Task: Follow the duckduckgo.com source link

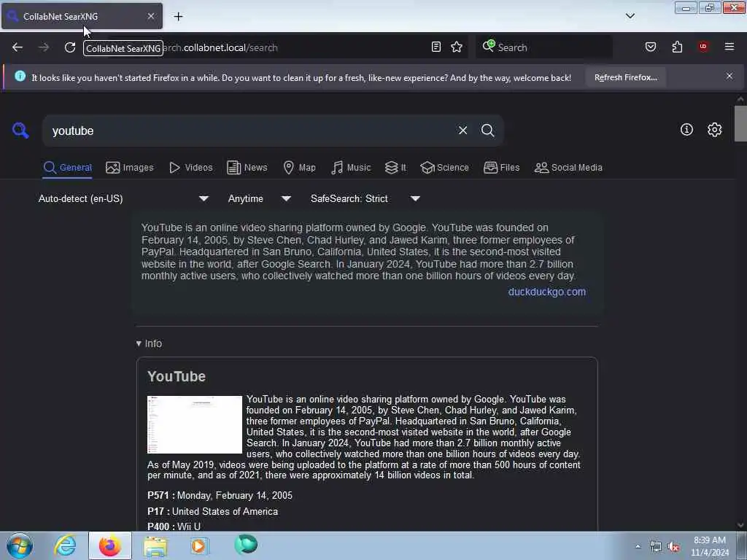Action: point(547,292)
